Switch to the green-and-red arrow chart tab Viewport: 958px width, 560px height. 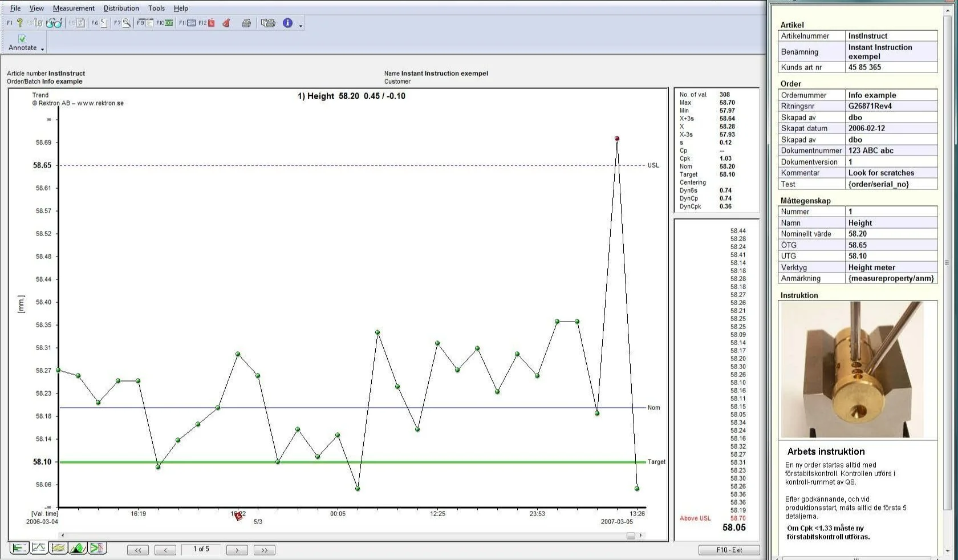tap(98, 548)
